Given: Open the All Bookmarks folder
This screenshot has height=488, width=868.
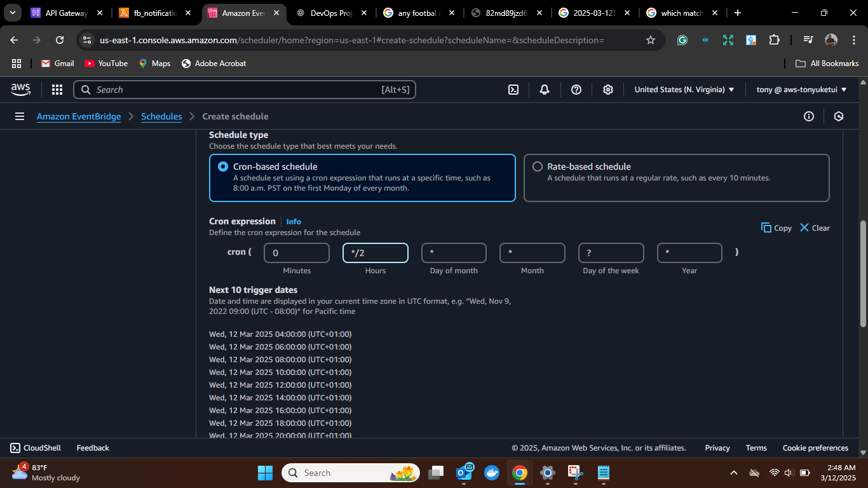Looking at the screenshot, I should 827,64.
